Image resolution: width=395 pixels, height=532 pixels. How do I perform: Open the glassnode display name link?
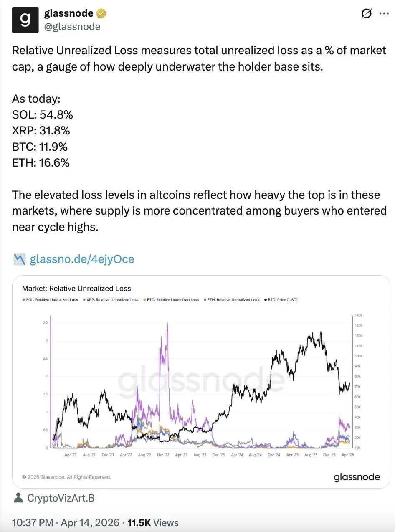tap(69, 14)
